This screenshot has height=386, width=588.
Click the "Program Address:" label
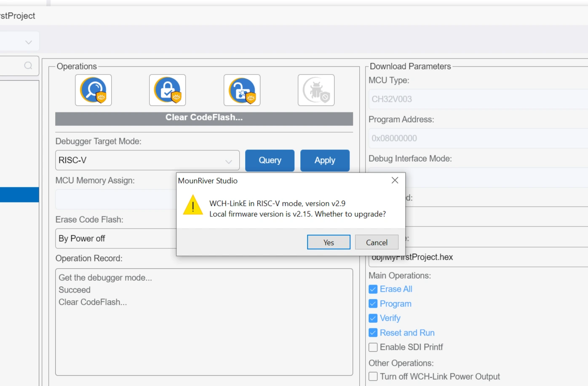[x=401, y=120]
